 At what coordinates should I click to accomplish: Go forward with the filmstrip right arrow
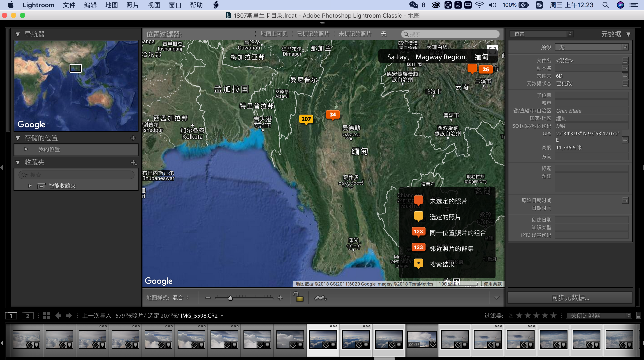(x=69, y=316)
